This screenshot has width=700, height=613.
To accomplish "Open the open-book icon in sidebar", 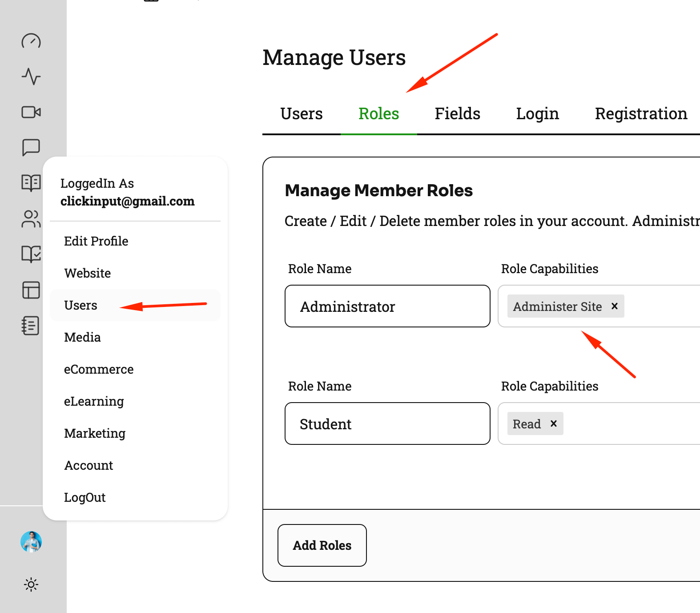I will (x=31, y=182).
